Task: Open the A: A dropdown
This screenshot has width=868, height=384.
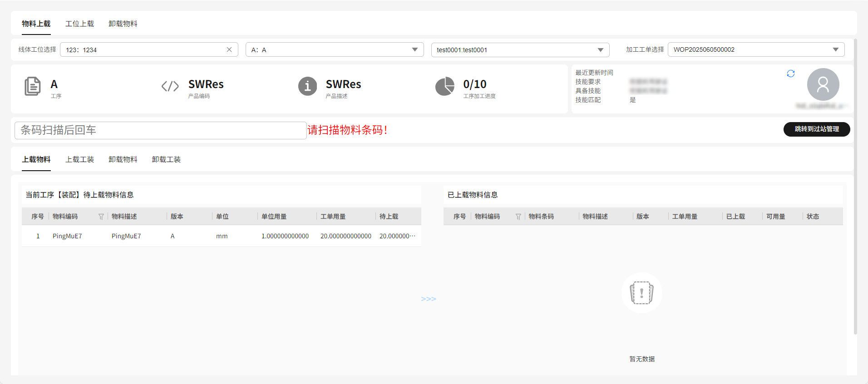Action: click(x=335, y=49)
